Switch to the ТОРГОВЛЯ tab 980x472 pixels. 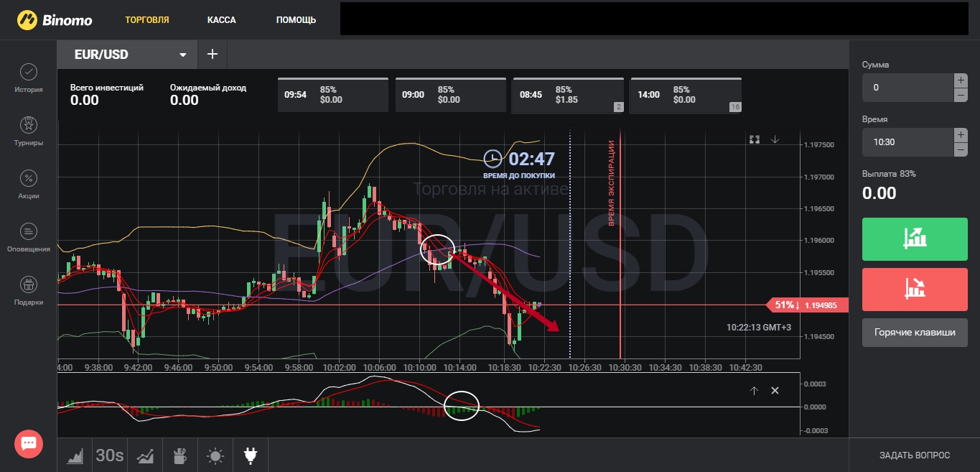(x=147, y=20)
